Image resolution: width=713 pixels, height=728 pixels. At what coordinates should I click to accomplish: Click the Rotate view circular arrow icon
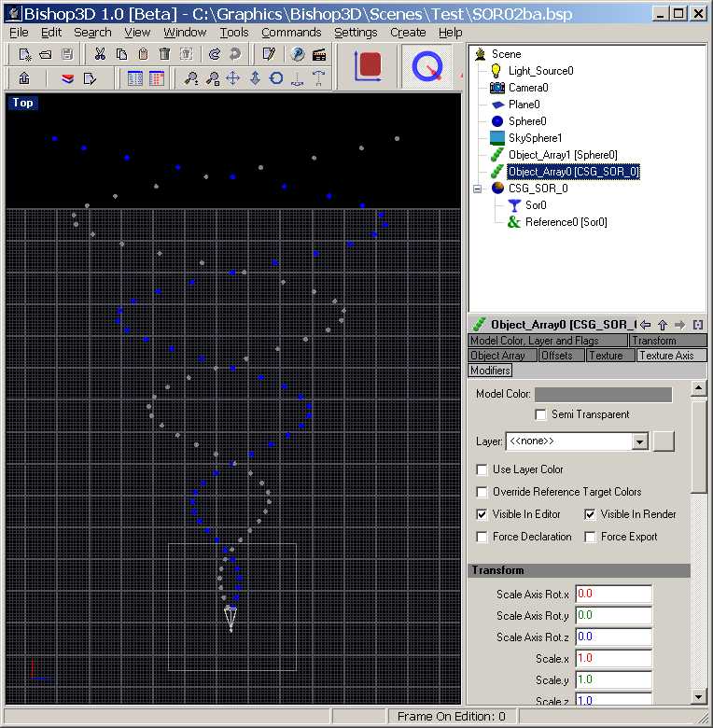276,78
